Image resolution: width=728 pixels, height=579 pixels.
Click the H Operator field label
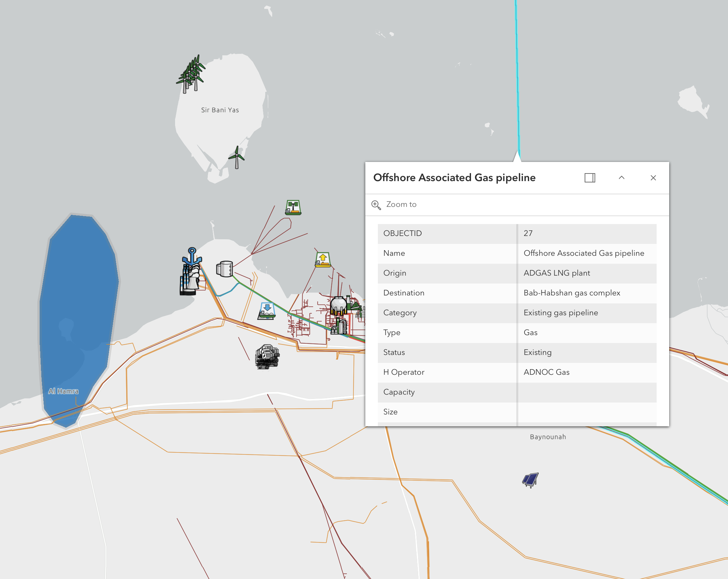click(404, 372)
